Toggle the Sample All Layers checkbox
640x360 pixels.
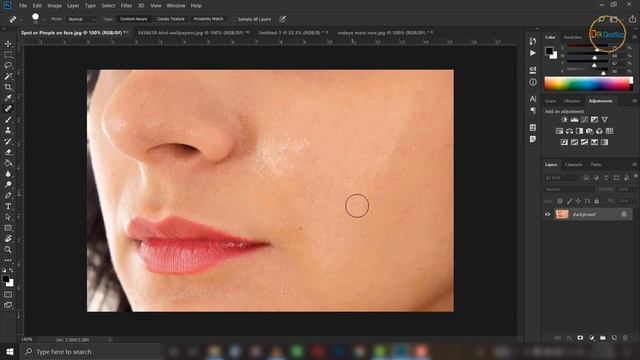point(234,19)
